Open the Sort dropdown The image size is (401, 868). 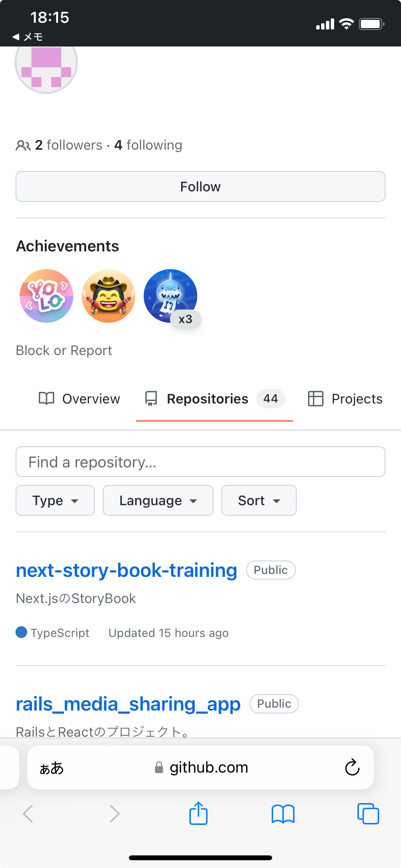(x=259, y=500)
